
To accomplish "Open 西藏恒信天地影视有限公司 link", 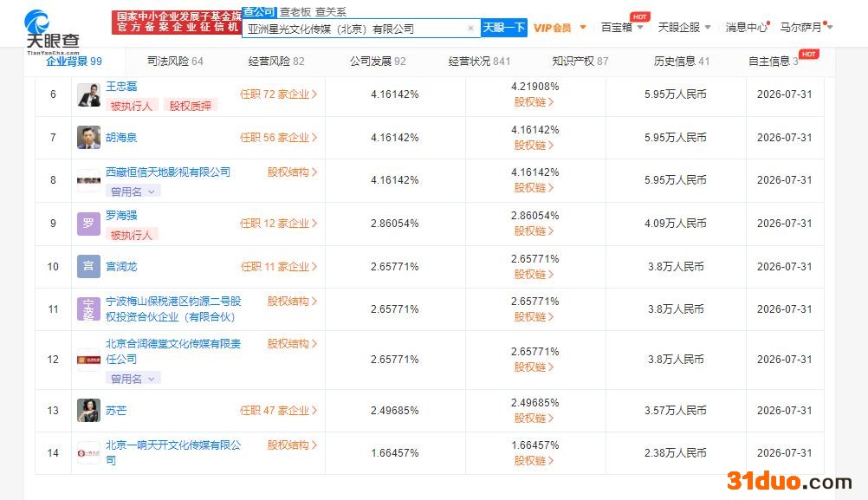I will [x=168, y=172].
